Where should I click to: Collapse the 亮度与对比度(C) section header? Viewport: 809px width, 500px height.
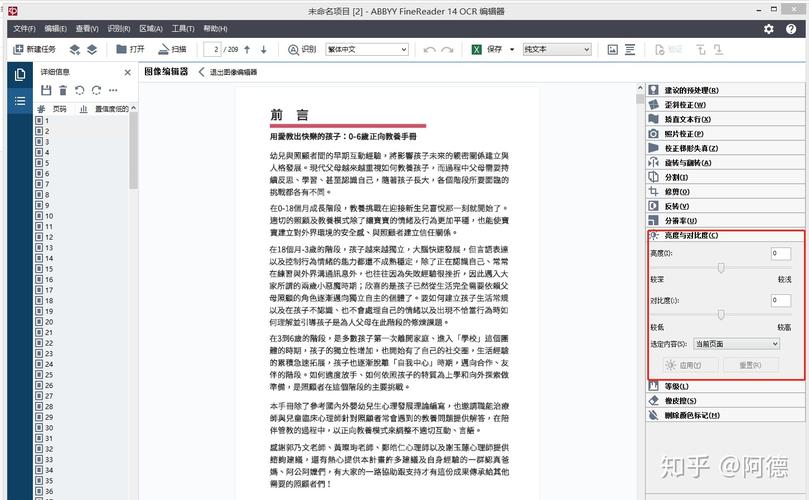pos(724,235)
